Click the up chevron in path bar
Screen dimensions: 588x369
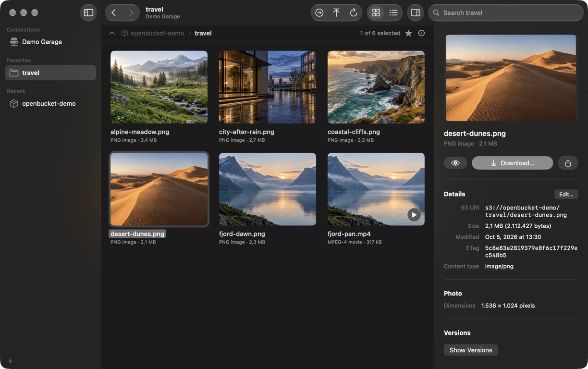tap(112, 33)
